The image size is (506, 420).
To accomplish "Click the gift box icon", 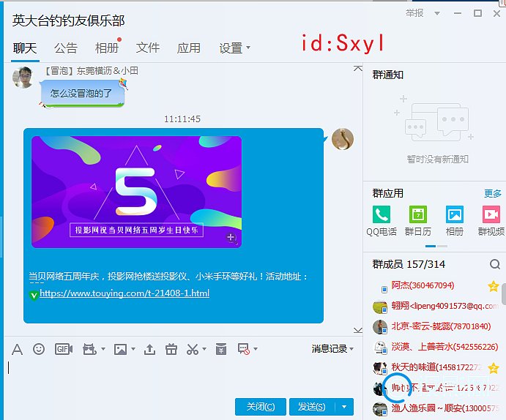I will [x=171, y=349].
